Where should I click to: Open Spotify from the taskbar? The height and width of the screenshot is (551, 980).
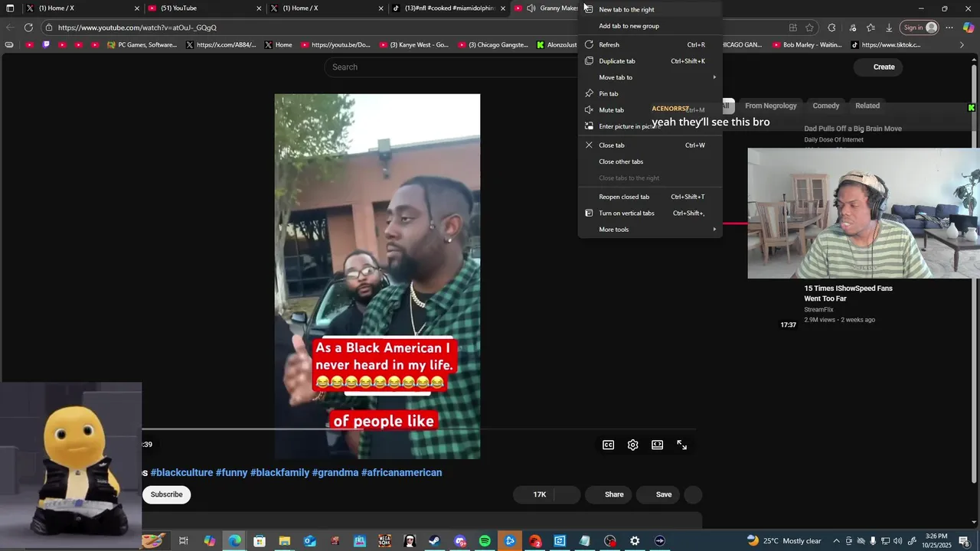point(485,541)
